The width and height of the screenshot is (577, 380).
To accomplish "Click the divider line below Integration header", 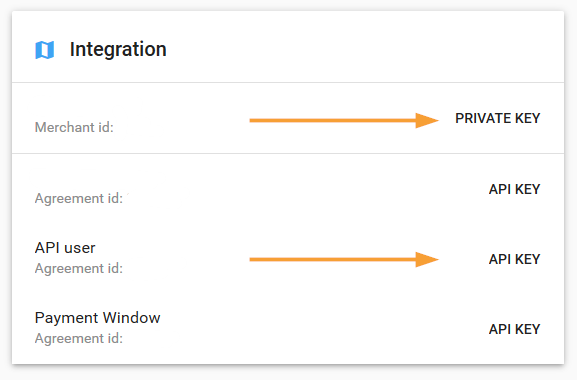I will 288,82.
